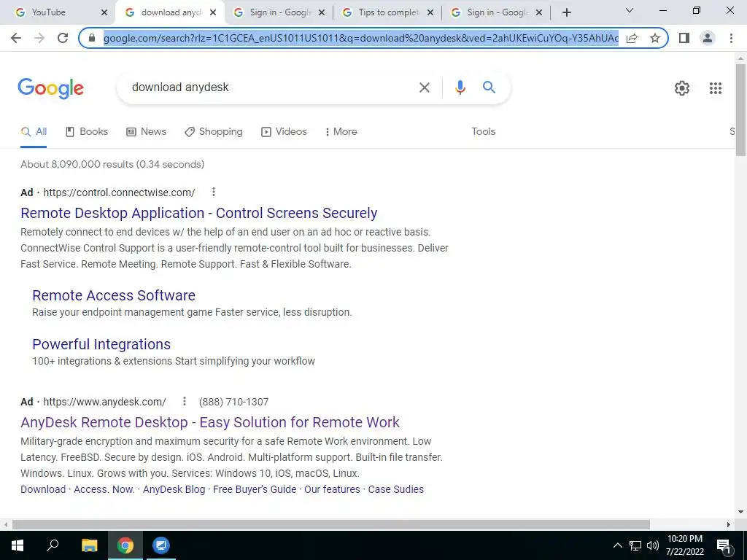Open Remote Desktop Application ad link
Image resolution: width=747 pixels, height=560 pixels.
[x=198, y=213]
